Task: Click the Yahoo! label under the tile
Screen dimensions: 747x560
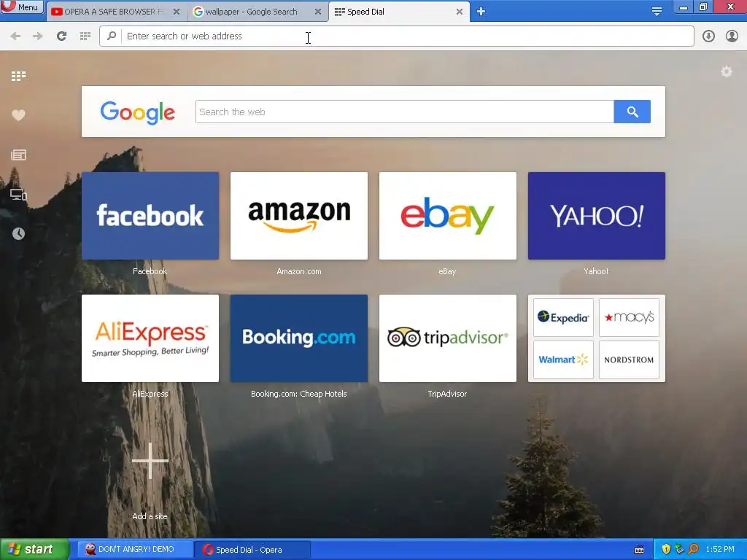Action: pyautogui.click(x=596, y=271)
